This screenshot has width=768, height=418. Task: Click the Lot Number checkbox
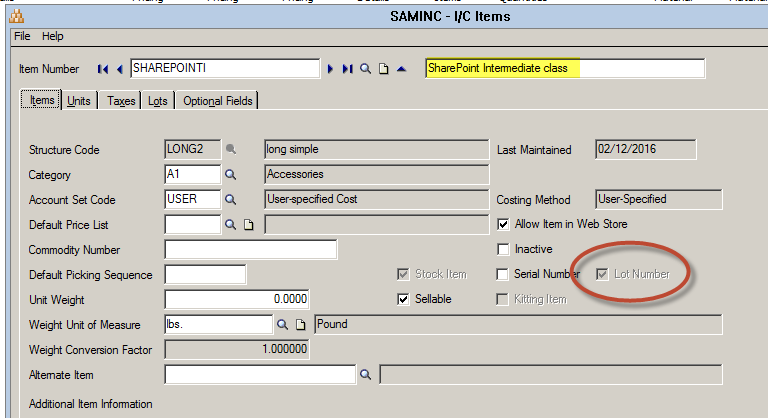(x=602, y=274)
